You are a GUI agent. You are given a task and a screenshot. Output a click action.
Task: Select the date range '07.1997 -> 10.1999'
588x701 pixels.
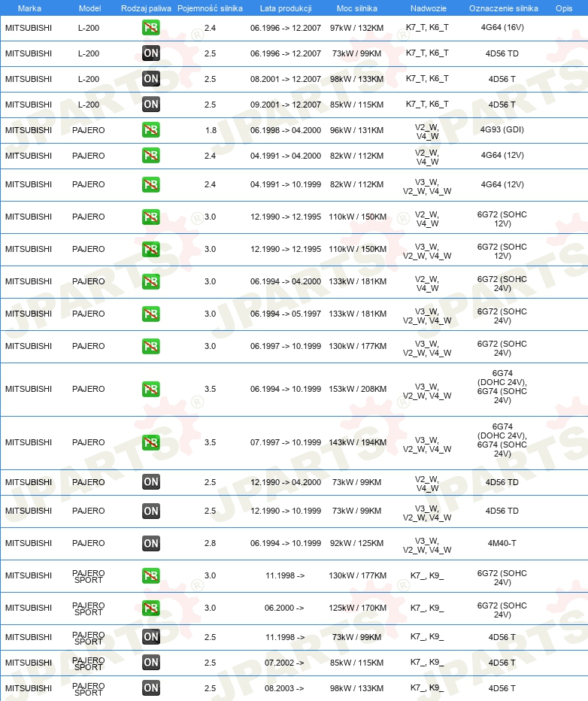286,442
